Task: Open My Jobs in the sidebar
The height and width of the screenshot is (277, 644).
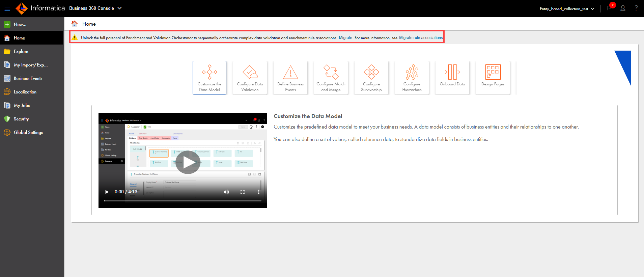Action: pos(32,105)
